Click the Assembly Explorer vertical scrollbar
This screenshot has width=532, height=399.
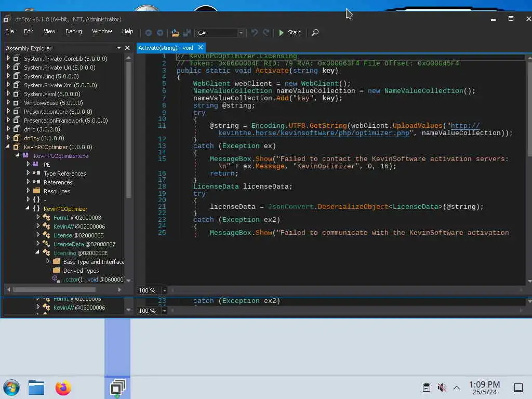pos(129,129)
